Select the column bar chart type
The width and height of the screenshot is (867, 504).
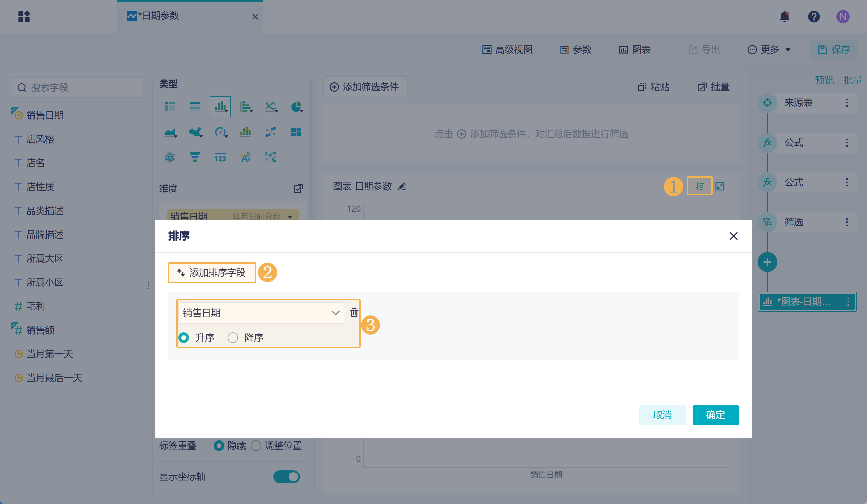point(220,107)
